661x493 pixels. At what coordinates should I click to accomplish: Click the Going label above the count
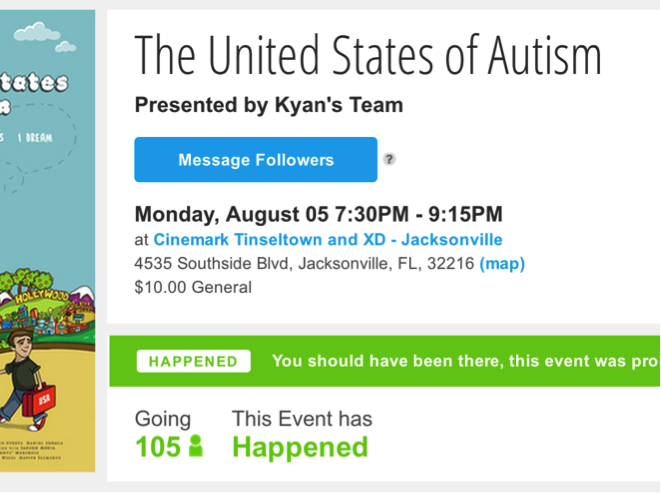163,419
